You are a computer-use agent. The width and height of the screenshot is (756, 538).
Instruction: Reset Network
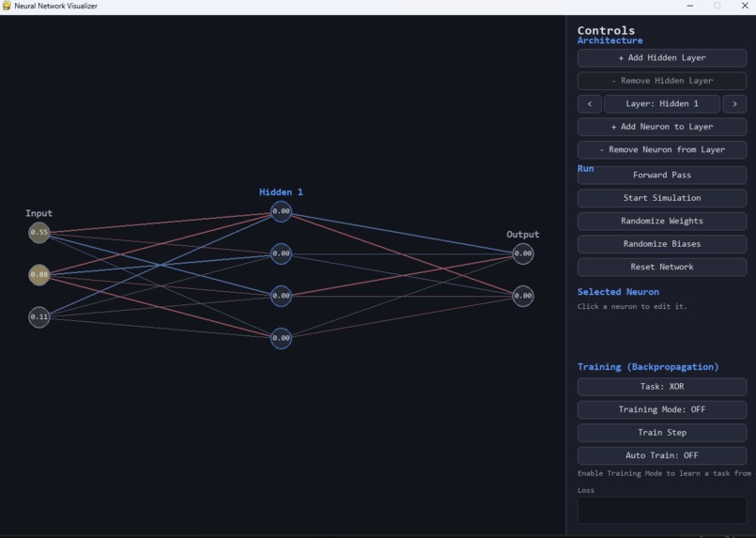(662, 267)
